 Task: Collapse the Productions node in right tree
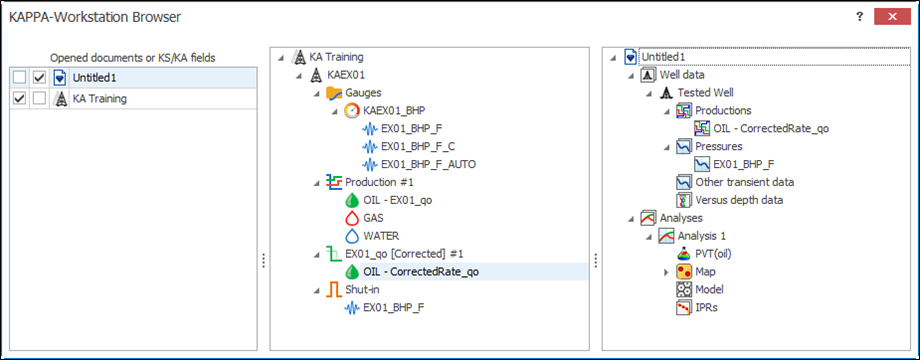click(x=666, y=111)
